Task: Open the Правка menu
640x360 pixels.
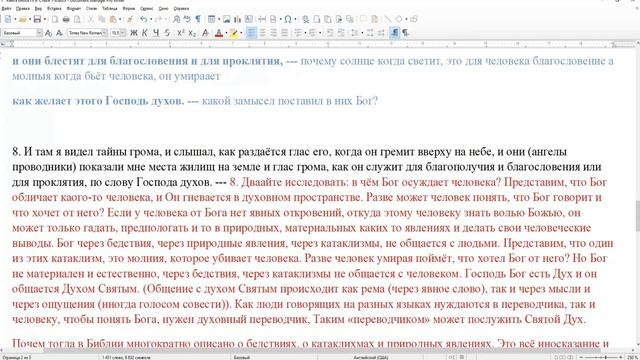Action: [x=23, y=8]
